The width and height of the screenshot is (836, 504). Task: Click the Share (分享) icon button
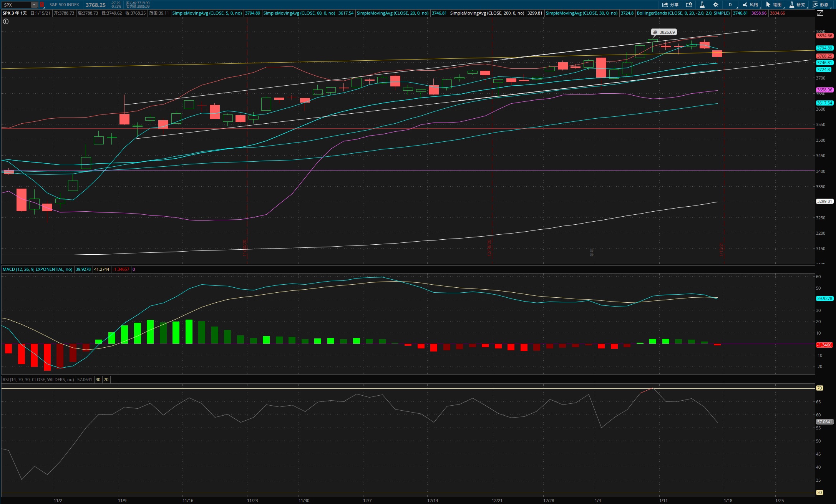pyautogui.click(x=670, y=5)
